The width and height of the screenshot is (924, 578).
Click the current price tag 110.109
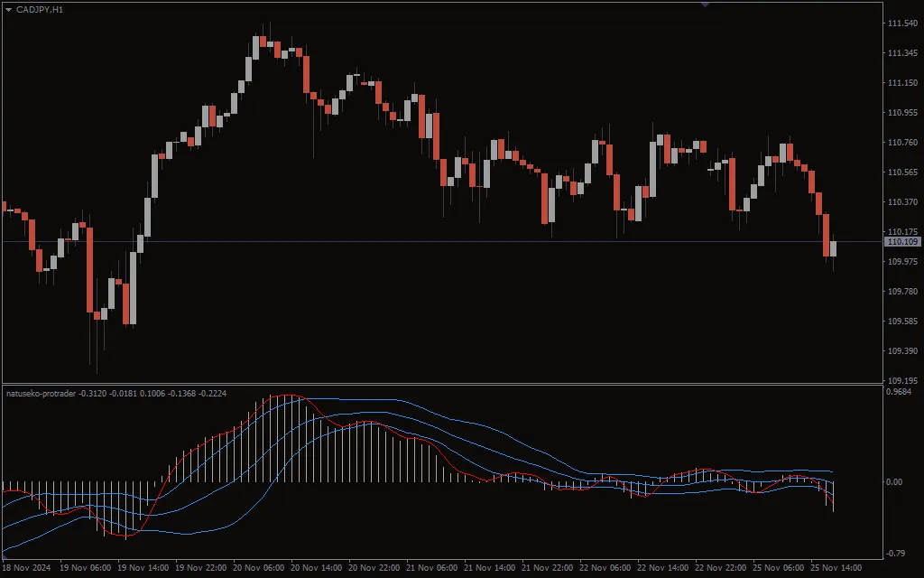coord(902,242)
